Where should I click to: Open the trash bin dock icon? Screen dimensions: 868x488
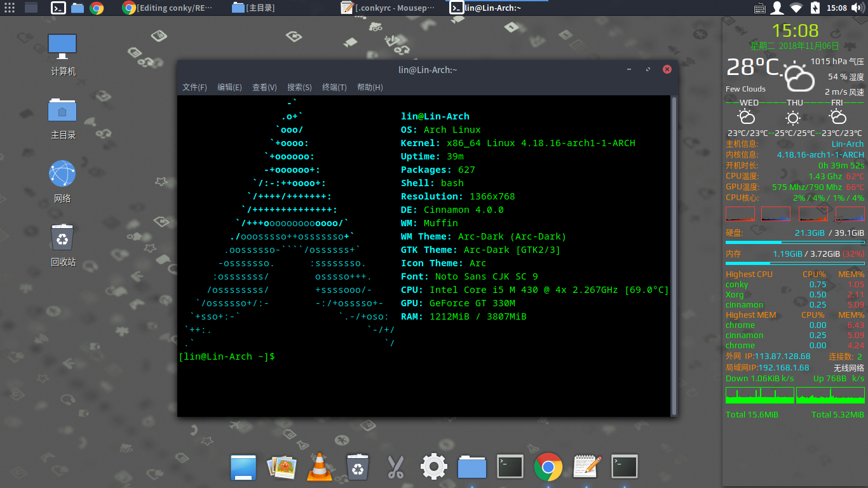coord(358,468)
